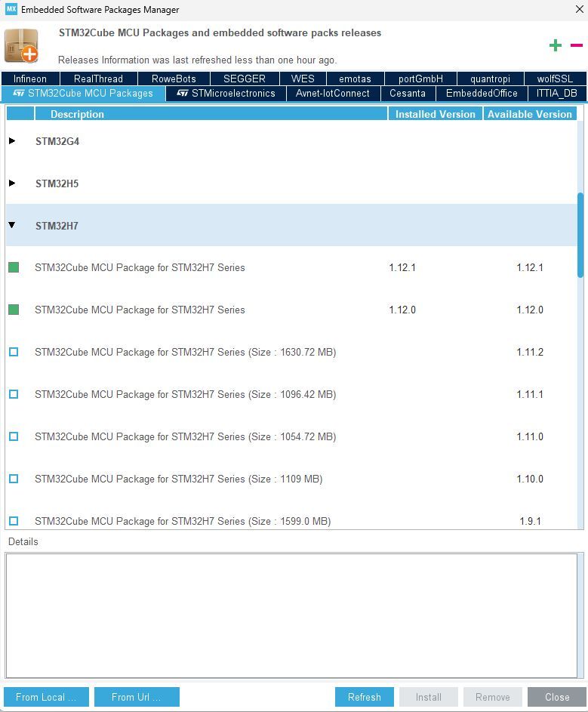
Task: Switch to the SEGGER tab
Action: click(x=245, y=79)
